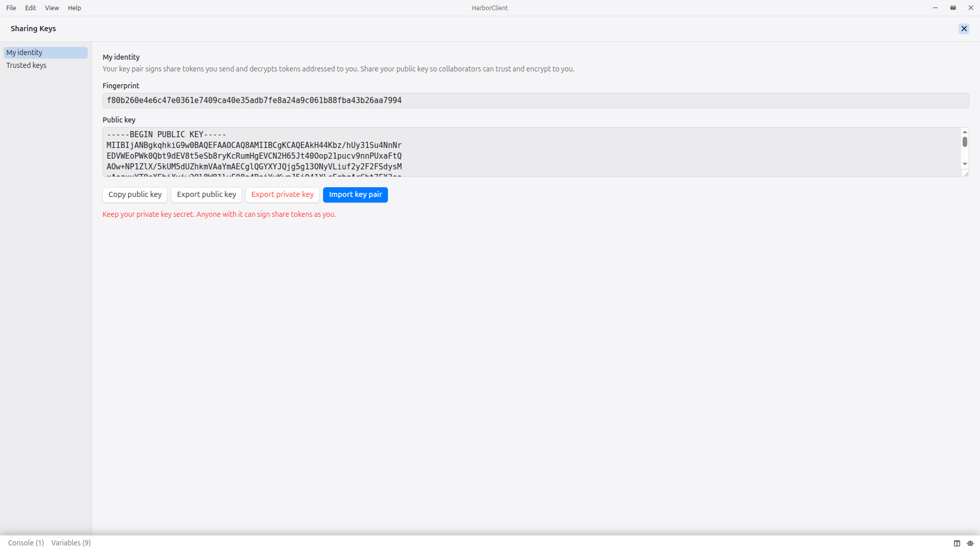
Task: Click Export public key button
Action: (206, 194)
